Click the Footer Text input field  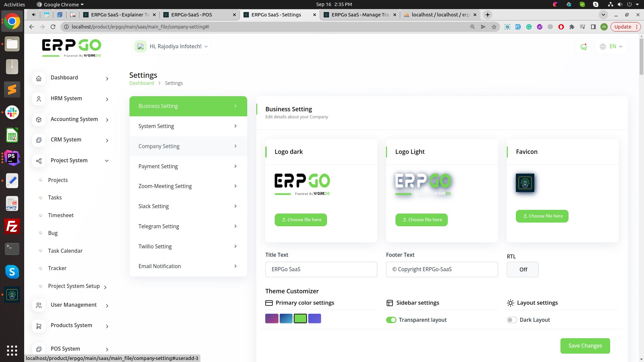pos(442,269)
